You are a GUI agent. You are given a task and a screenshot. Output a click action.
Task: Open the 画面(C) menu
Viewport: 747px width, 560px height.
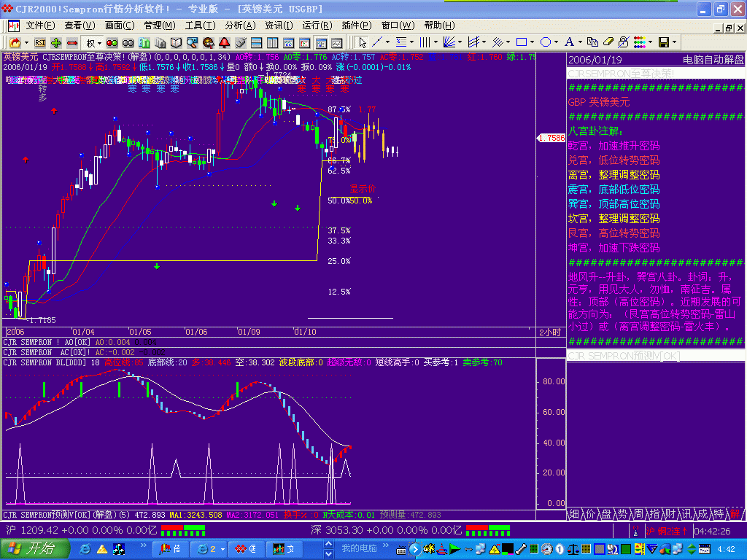pyautogui.click(x=120, y=26)
